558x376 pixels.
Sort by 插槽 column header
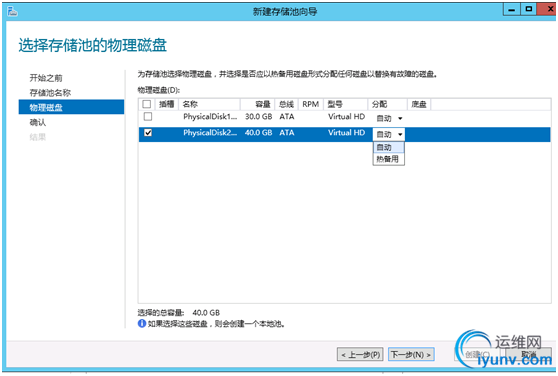167,104
